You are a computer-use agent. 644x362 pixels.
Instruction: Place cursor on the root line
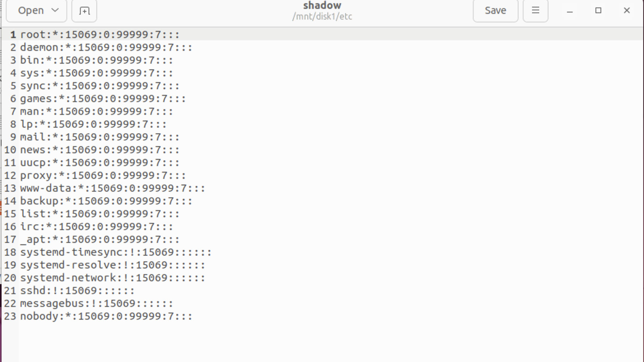coord(100,34)
